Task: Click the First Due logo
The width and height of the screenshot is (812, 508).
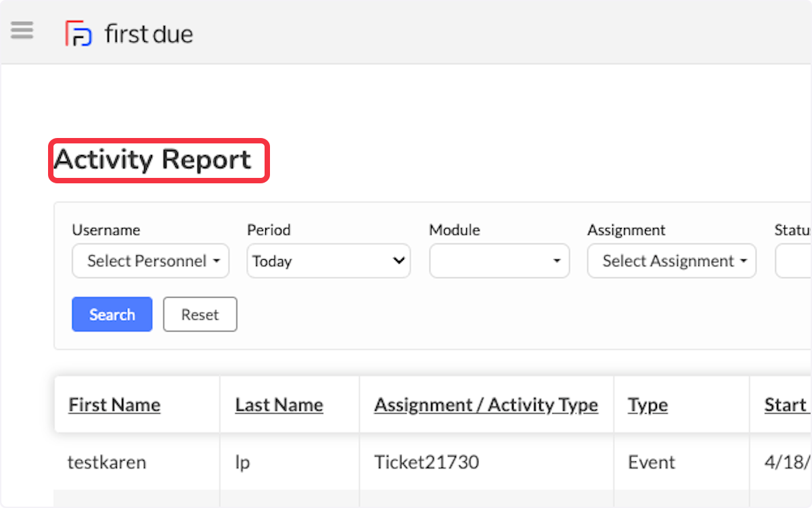Action: tap(129, 33)
